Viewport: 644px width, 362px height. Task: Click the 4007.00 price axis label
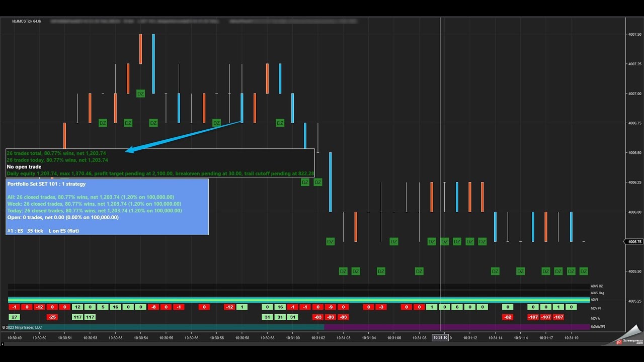634,94
